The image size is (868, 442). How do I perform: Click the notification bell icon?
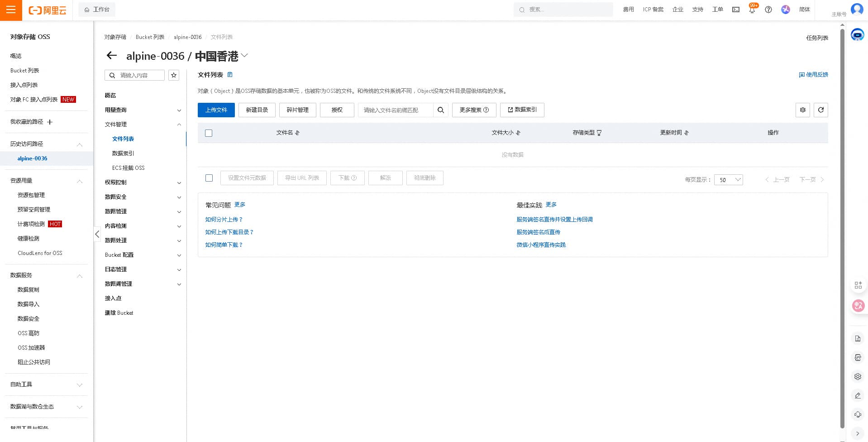[752, 10]
